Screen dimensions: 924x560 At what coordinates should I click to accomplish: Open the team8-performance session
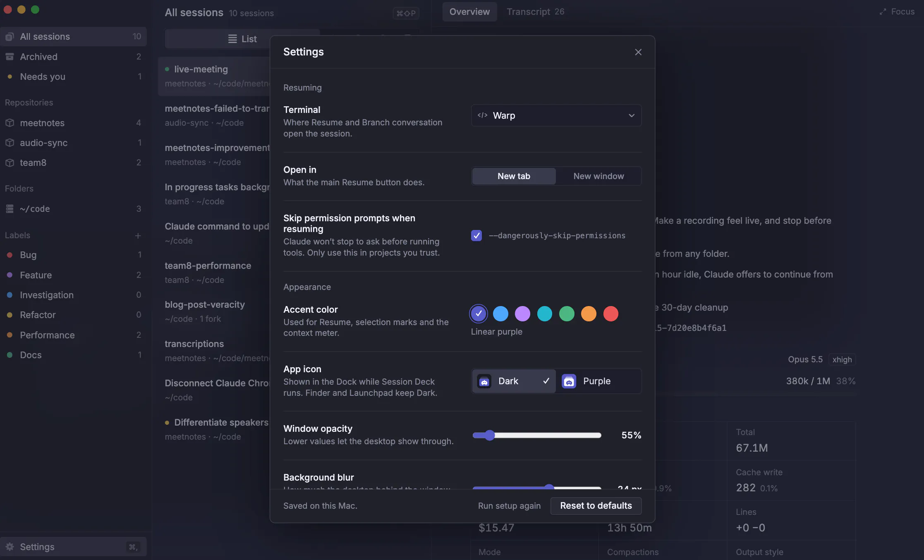pyautogui.click(x=214, y=273)
